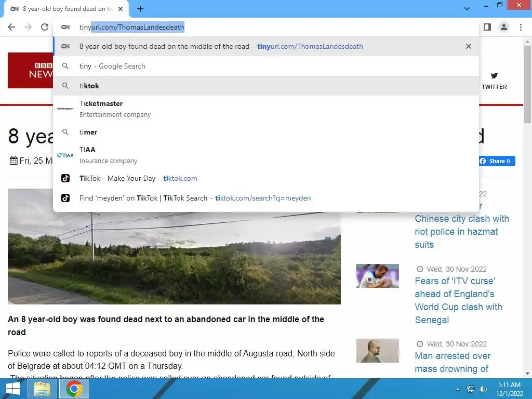Select 'tiny - Google Search' suggestion
532x399 pixels.
coord(266,66)
